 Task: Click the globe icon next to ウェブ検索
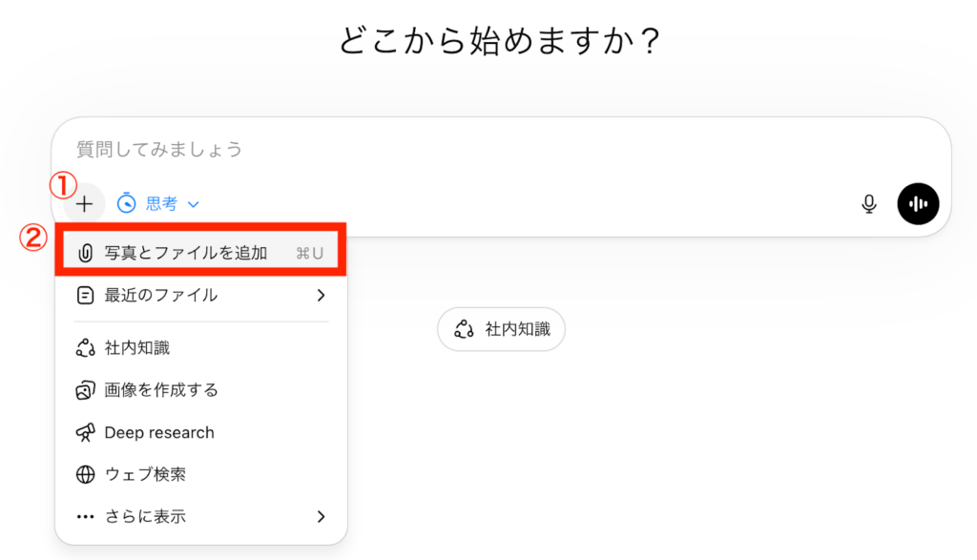click(x=86, y=474)
